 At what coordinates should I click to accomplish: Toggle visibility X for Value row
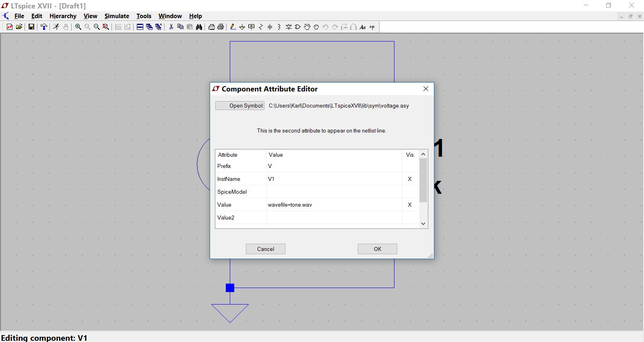tap(410, 205)
